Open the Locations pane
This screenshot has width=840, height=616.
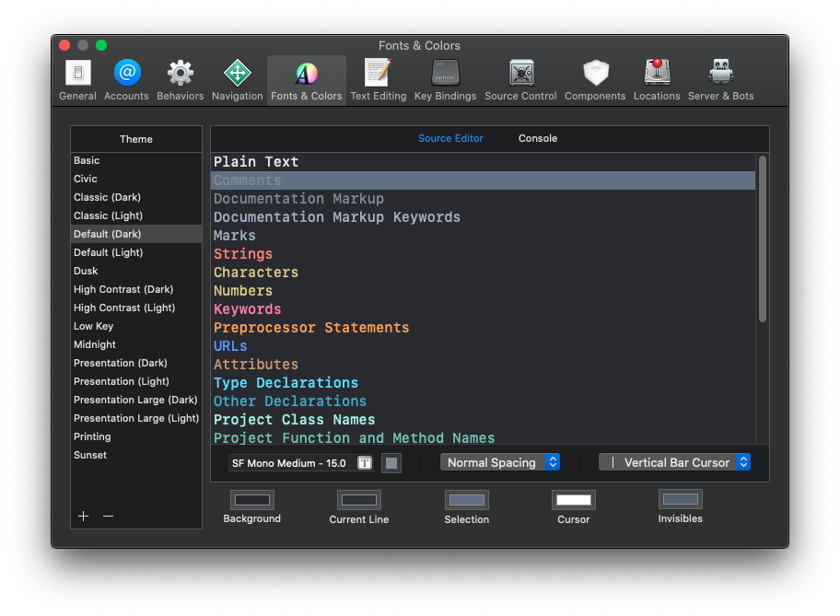657,80
